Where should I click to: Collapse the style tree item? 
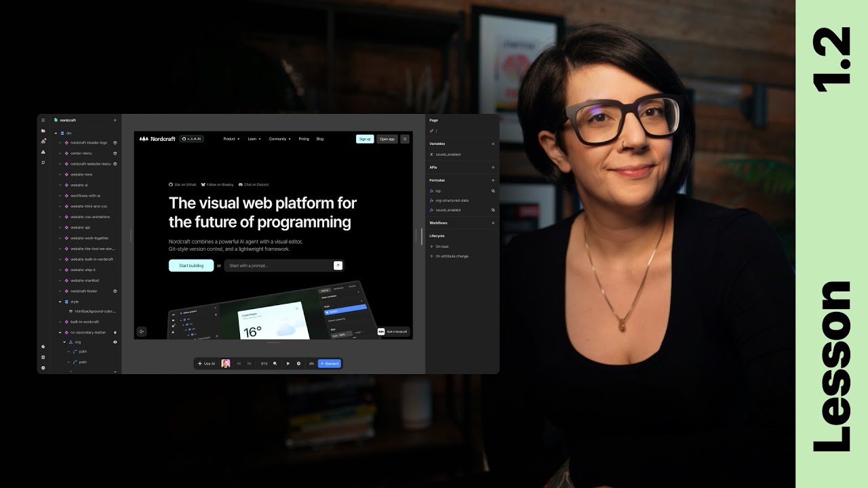click(60, 301)
